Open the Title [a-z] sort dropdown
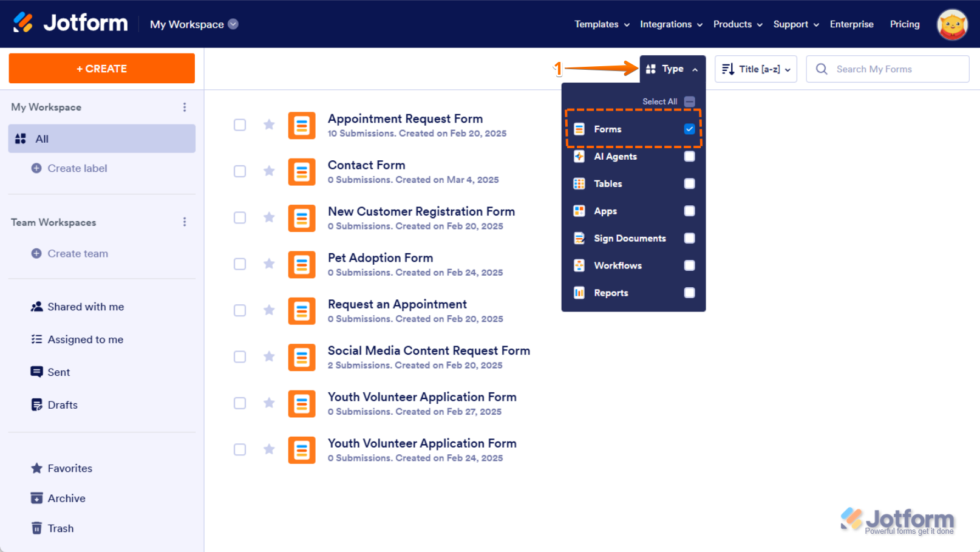Viewport: 980px width, 552px height. (755, 69)
